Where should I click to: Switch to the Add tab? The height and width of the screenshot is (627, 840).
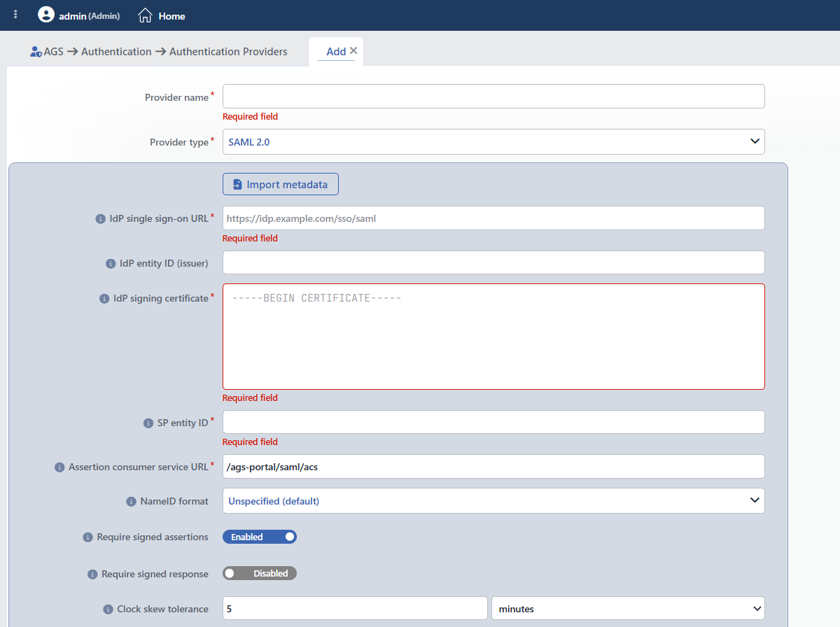[x=336, y=51]
